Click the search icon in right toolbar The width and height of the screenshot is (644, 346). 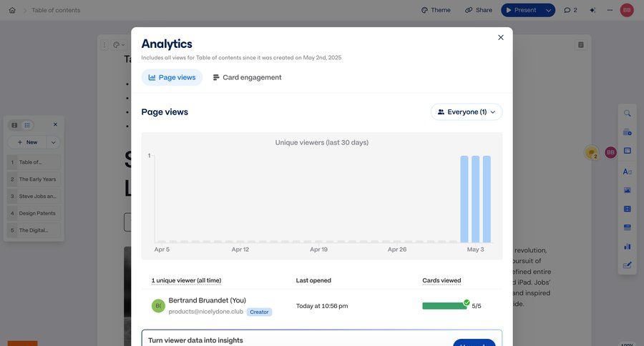(x=627, y=113)
